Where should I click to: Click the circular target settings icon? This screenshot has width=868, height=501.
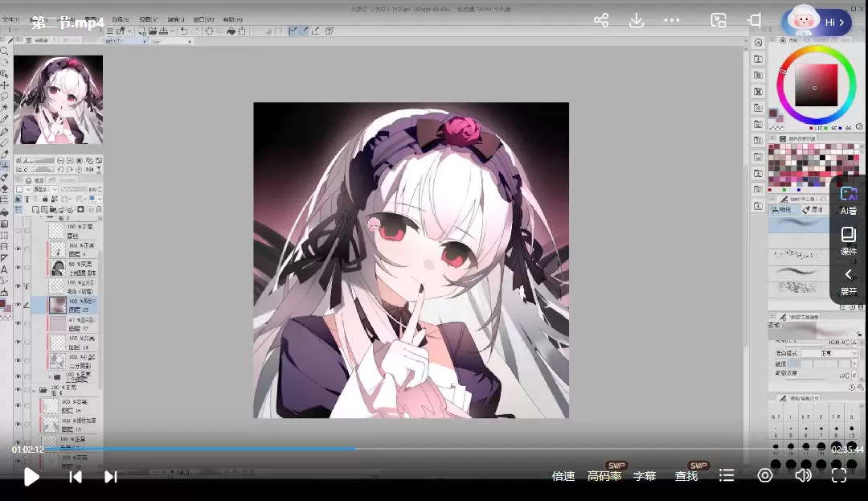(x=765, y=475)
